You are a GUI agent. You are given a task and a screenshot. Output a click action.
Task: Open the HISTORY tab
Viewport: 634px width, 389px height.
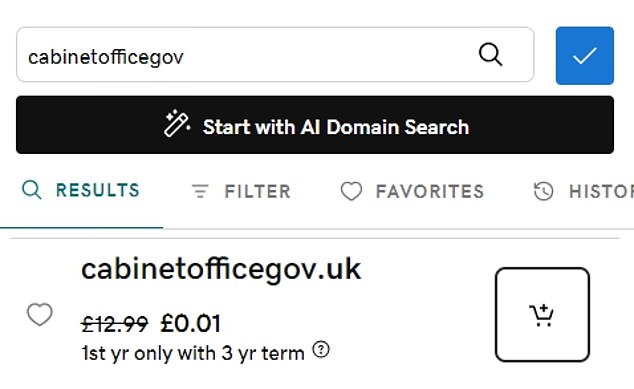583,191
